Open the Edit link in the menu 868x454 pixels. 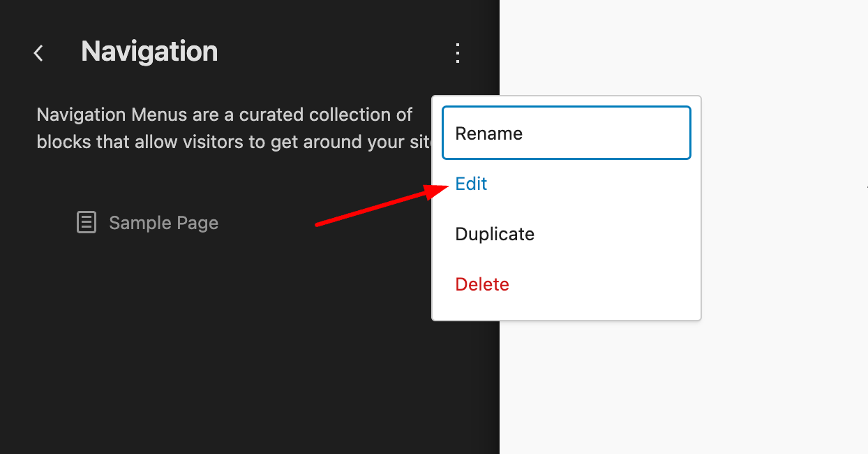click(471, 184)
